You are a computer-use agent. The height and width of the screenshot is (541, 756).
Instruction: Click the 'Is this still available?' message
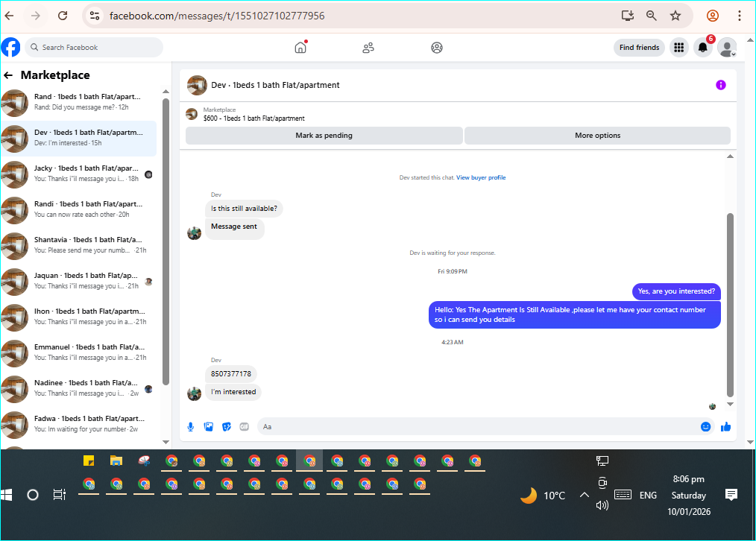(x=244, y=209)
